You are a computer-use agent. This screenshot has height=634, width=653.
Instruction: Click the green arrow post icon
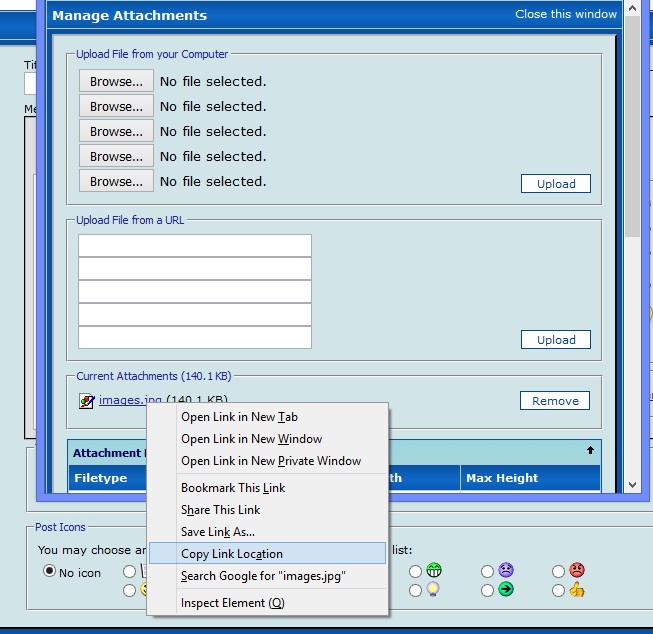(506, 589)
